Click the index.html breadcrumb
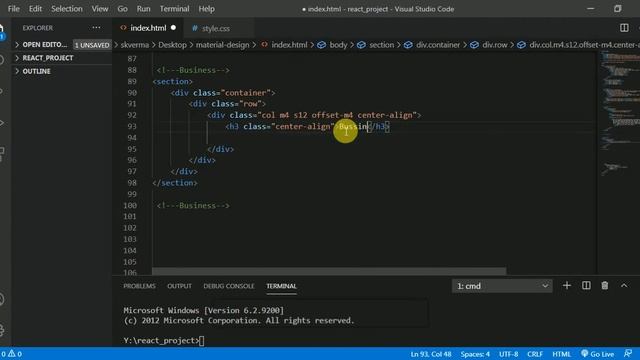 (289, 45)
